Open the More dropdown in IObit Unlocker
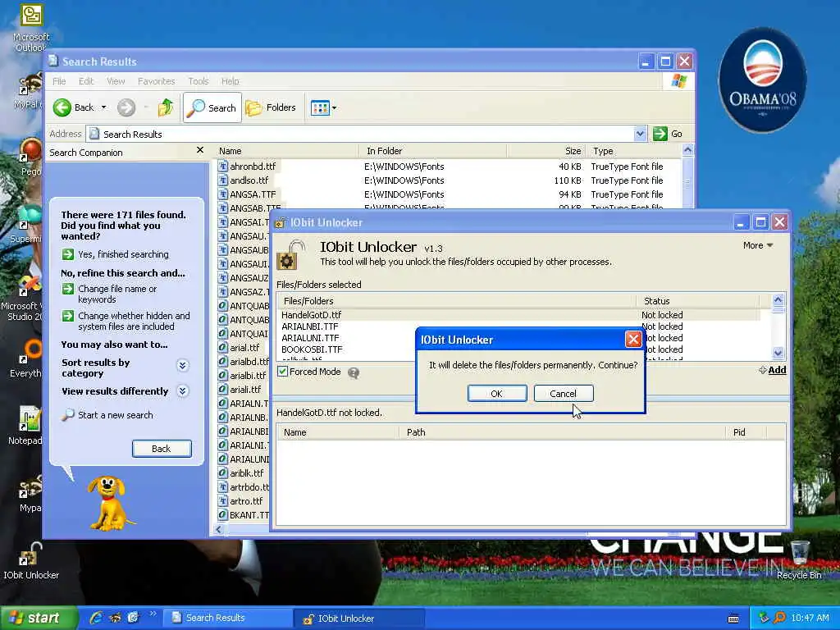Image resolution: width=840 pixels, height=630 pixels. pyautogui.click(x=757, y=245)
